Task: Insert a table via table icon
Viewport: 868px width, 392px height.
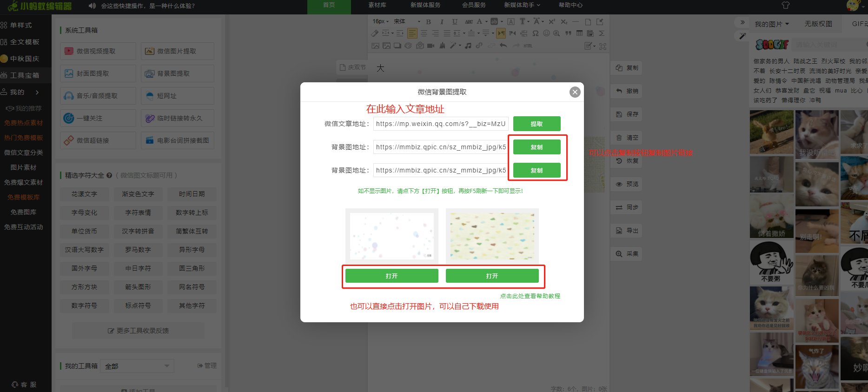Action: pyautogui.click(x=579, y=33)
